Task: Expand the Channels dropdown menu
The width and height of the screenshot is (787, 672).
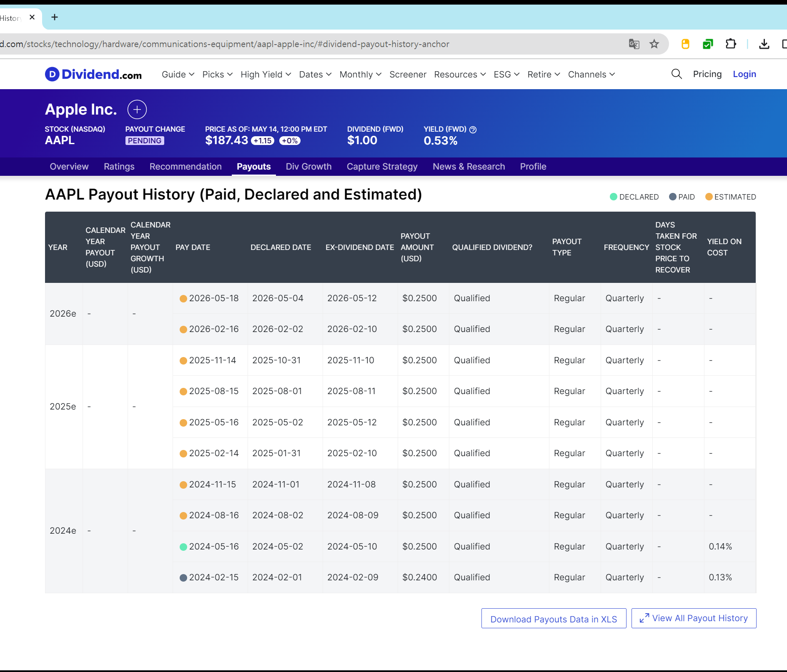Action: pyautogui.click(x=592, y=74)
